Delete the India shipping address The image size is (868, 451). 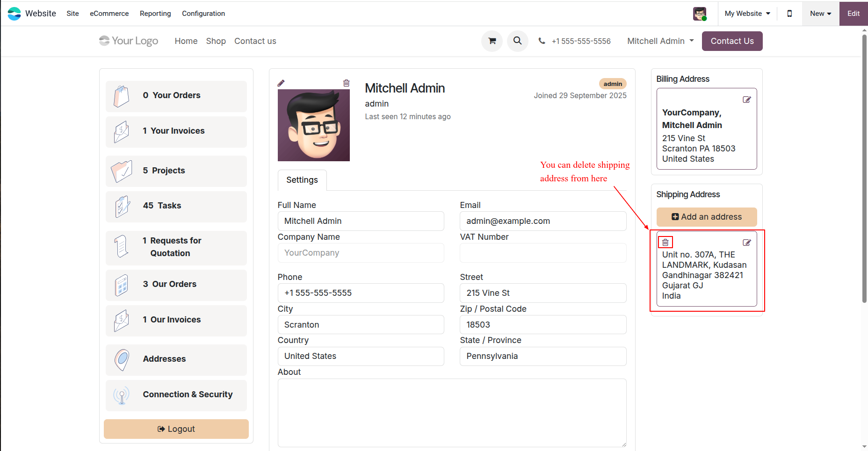[x=665, y=242]
